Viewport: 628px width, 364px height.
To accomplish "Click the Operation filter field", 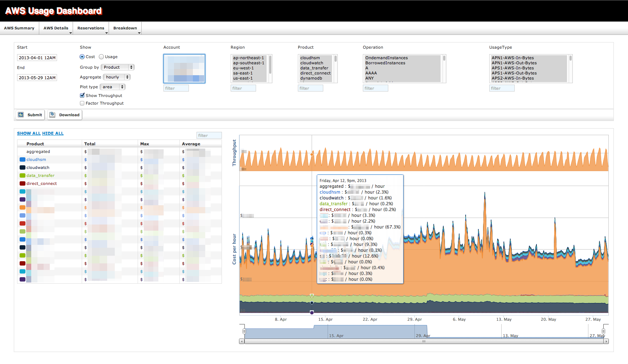I will coord(376,88).
